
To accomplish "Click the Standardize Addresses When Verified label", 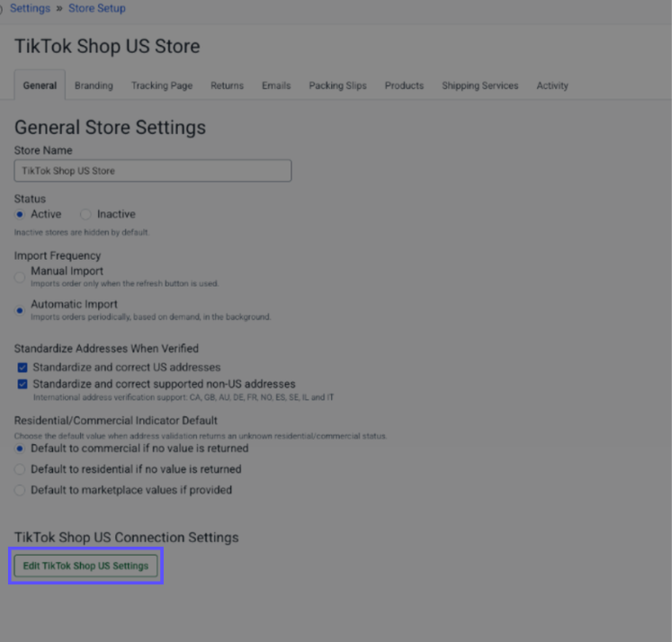I will (x=106, y=349).
